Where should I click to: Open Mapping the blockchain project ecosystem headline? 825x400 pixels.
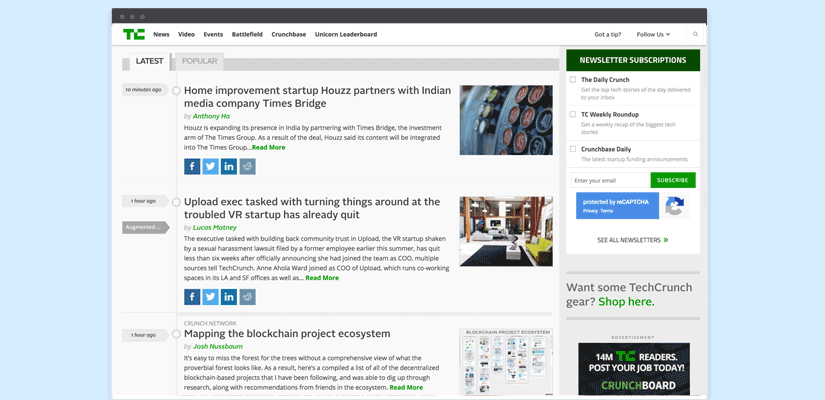point(287,334)
